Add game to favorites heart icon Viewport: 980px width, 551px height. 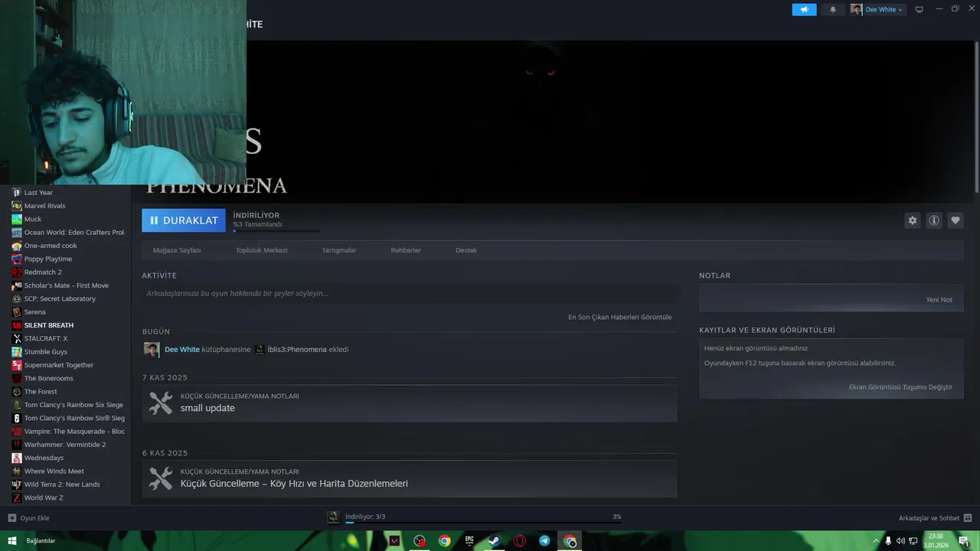tap(955, 220)
